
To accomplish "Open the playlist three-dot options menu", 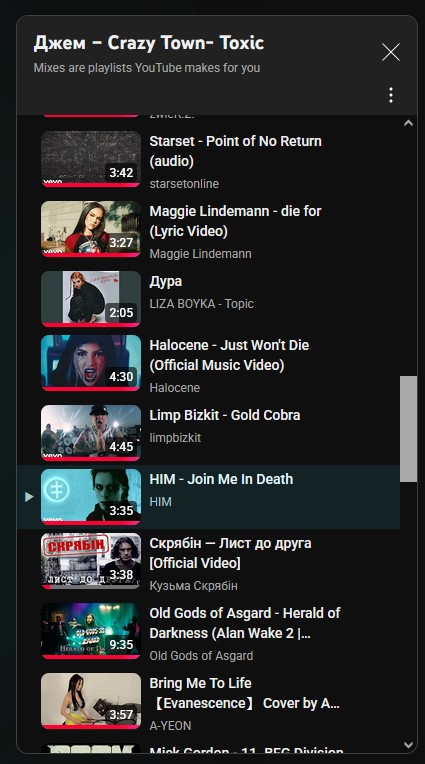I will [x=391, y=95].
